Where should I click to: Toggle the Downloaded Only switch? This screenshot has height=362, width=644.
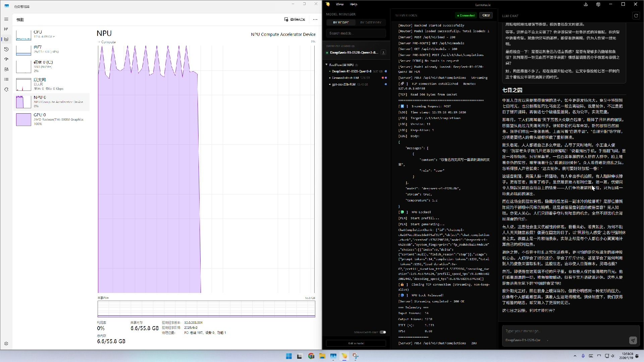tap(383, 332)
